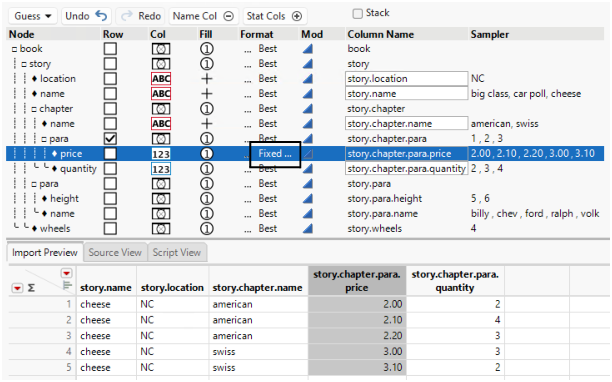Viewport: 612px width, 382px height.
Task: Open red triangle menu above row numbers
Action: click(x=66, y=273)
